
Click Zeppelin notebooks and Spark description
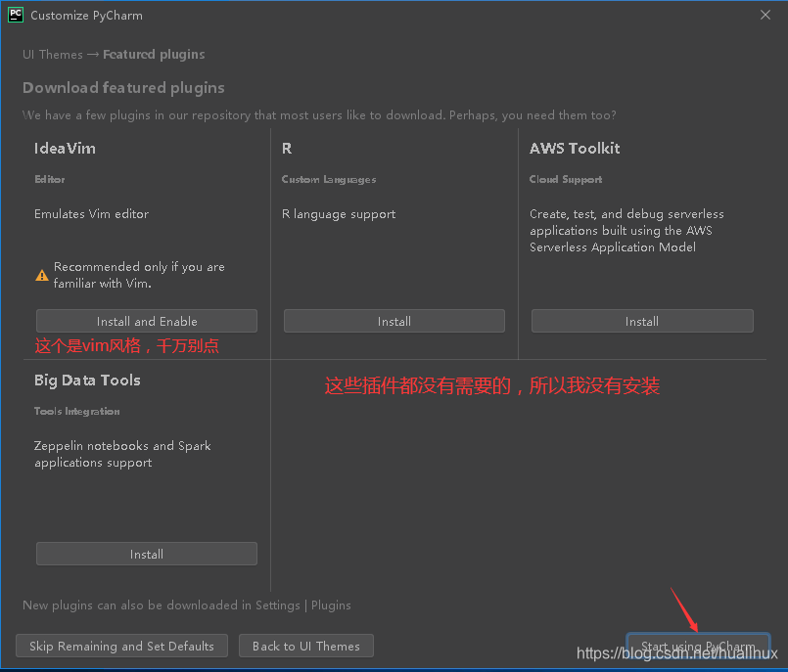pos(122,454)
